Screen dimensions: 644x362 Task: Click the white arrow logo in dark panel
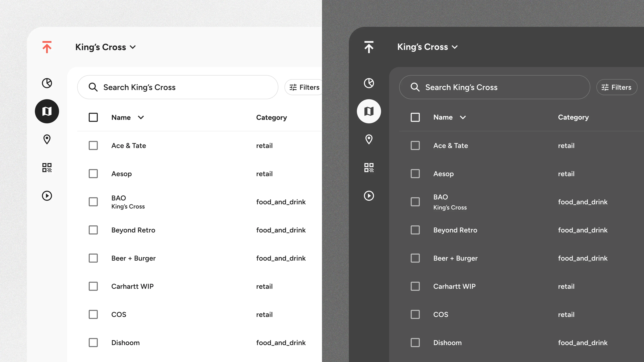tap(369, 47)
